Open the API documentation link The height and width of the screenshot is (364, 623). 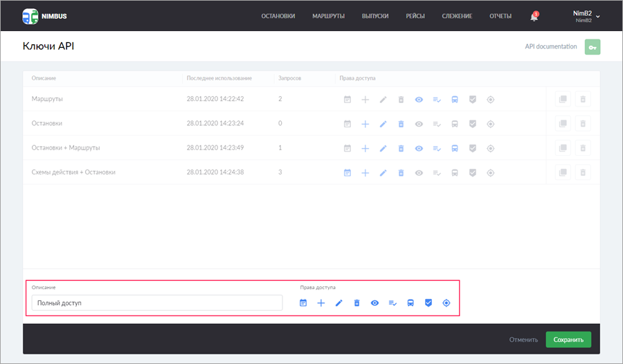coord(550,47)
